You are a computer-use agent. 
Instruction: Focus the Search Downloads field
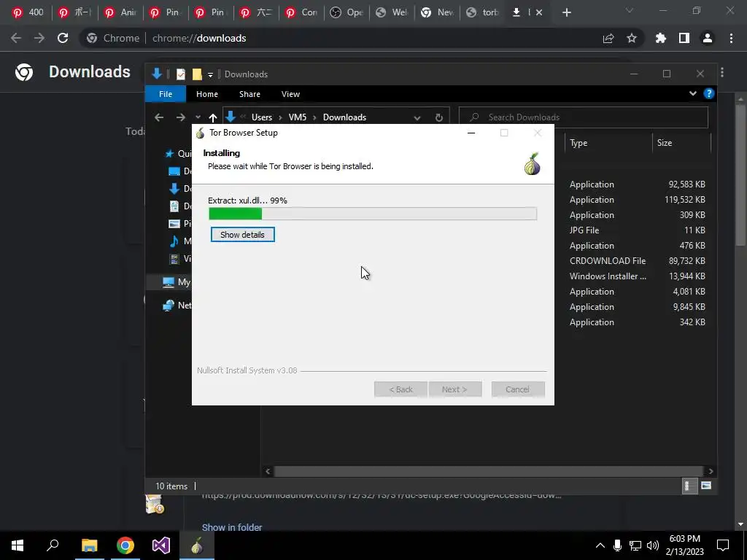pos(583,117)
